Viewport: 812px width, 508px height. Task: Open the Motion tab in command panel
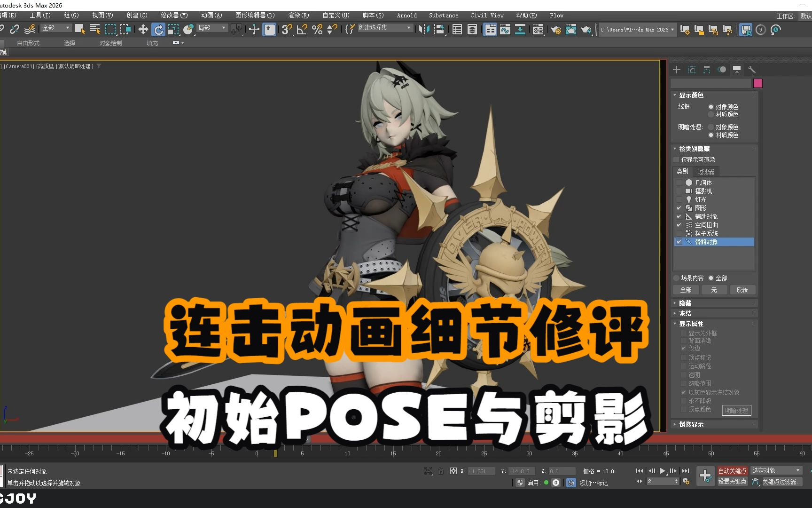722,70
